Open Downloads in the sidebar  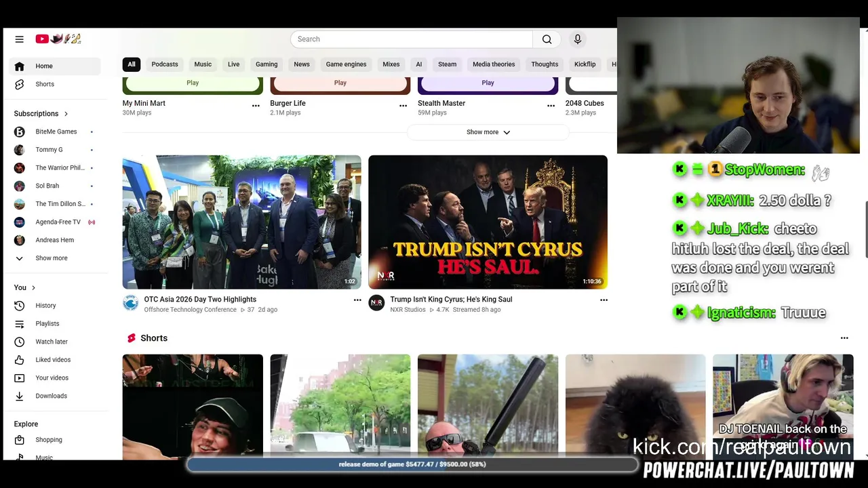tap(55, 396)
